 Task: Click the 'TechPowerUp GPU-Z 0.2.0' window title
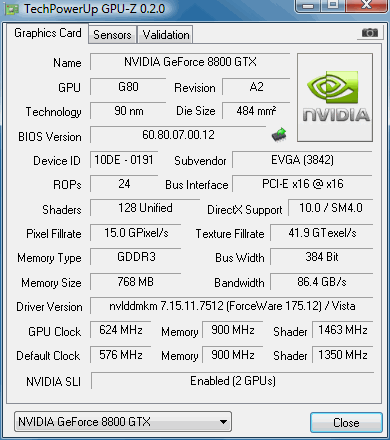[x=94, y=9]
